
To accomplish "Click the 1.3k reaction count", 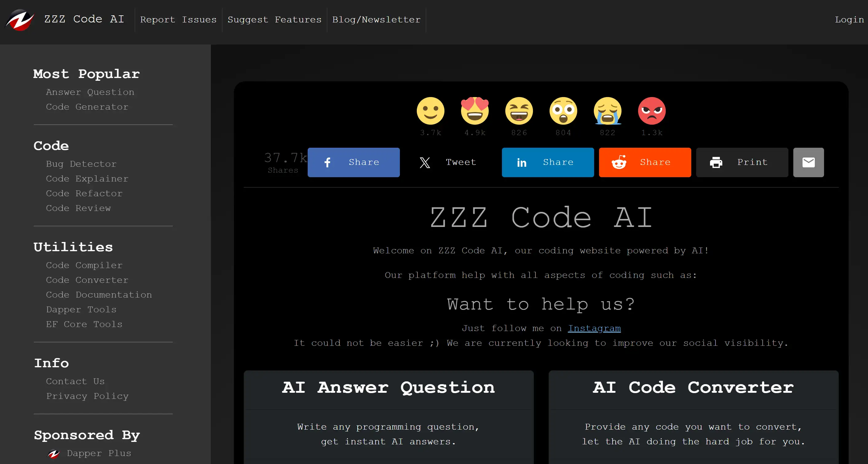I will [652, 133].
